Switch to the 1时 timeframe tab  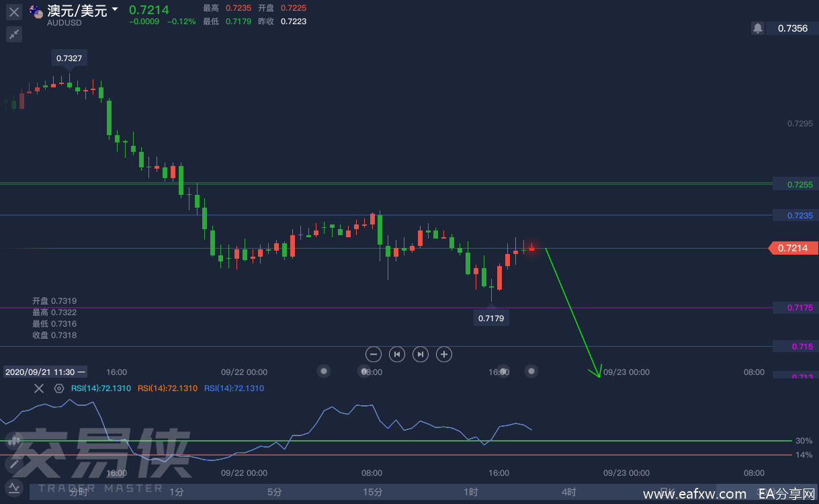(471, 492)
